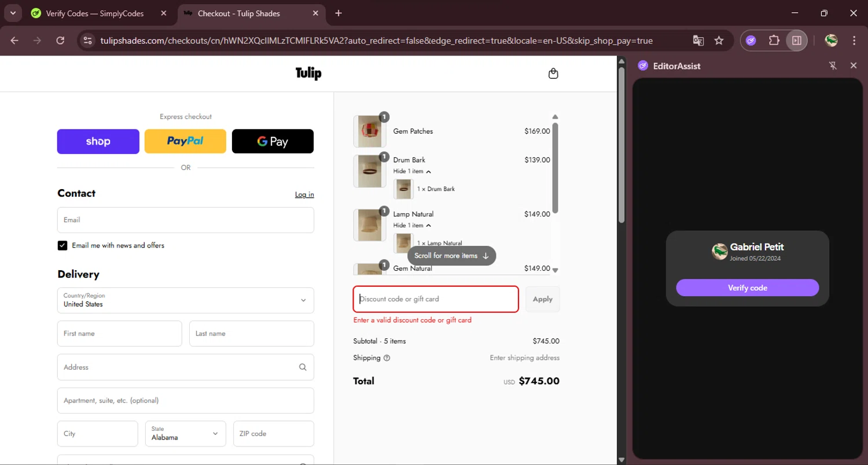
Task: Click the address search magnifier icon
Action: [303, 367]
